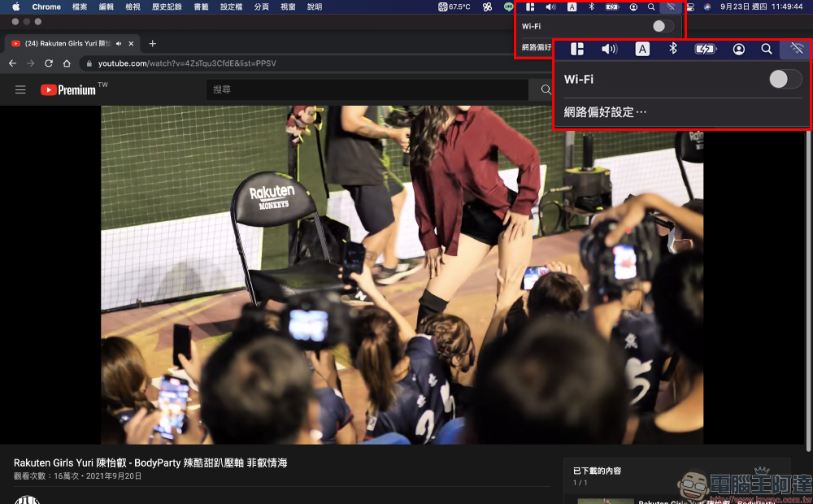Viewport: 813px width, 504px height.
Task: Click the YouTube hamburger guide menu icon
Action: pyautogui.click(x=20, y=89)
